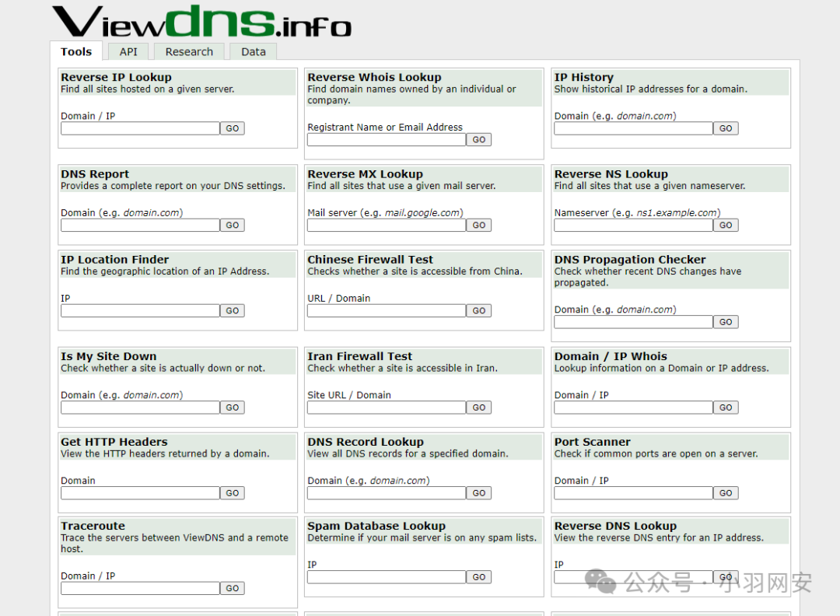Screen dimensions: 840x616
Task: Focus the Chinese Firewall Test URL field
Action: click(x=387, y=310)
